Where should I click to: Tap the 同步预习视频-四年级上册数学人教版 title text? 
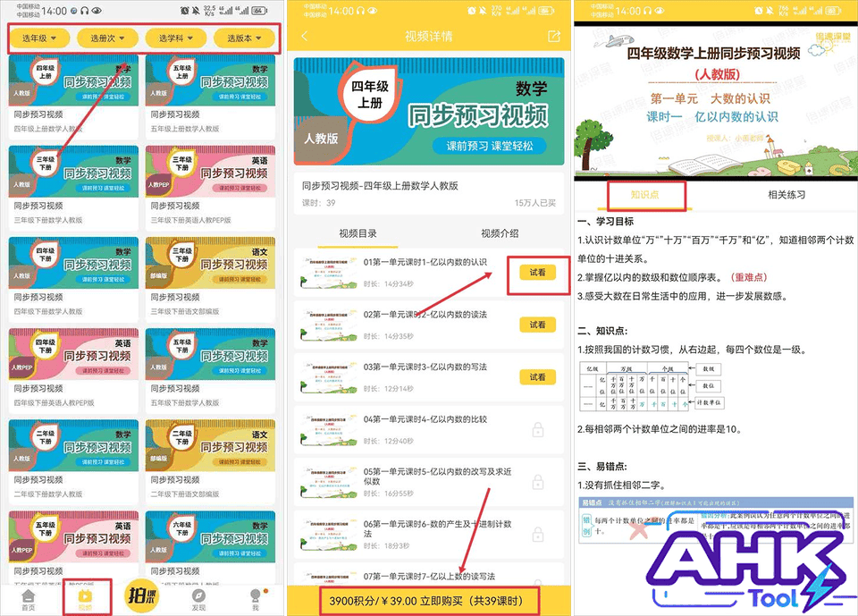(x=381, y=186)
